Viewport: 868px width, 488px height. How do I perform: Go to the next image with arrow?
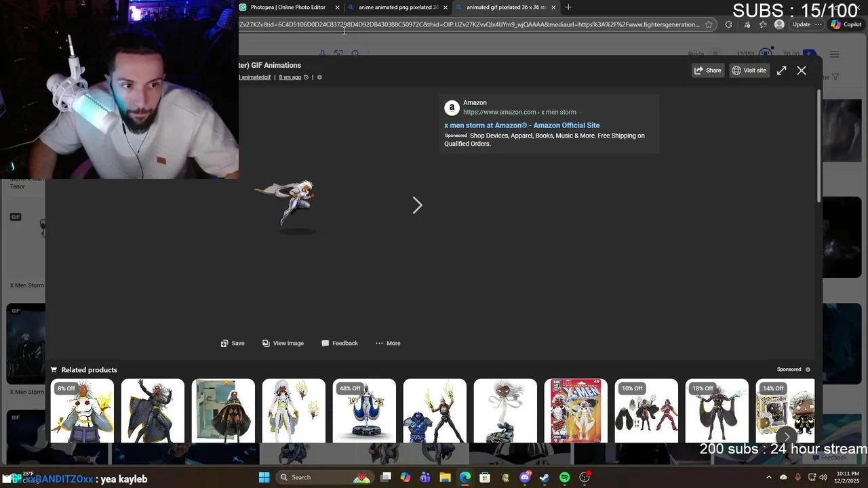click(x=417, y=205)
